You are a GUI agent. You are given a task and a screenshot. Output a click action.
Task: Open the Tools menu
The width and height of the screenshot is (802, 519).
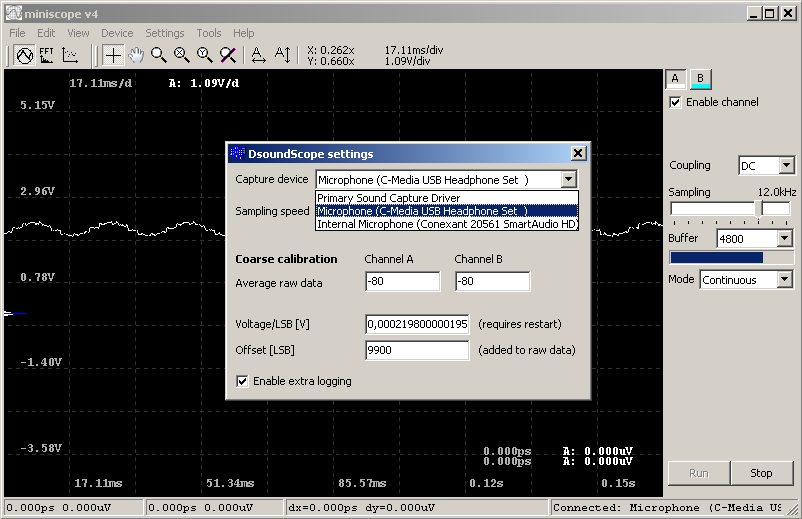[209, 33]
